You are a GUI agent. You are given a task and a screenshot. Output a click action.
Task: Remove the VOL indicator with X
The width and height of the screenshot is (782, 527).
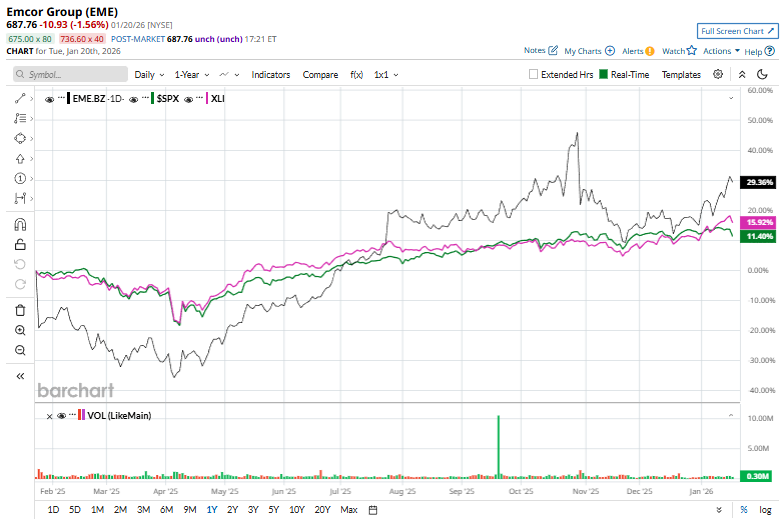click(49, 416)
